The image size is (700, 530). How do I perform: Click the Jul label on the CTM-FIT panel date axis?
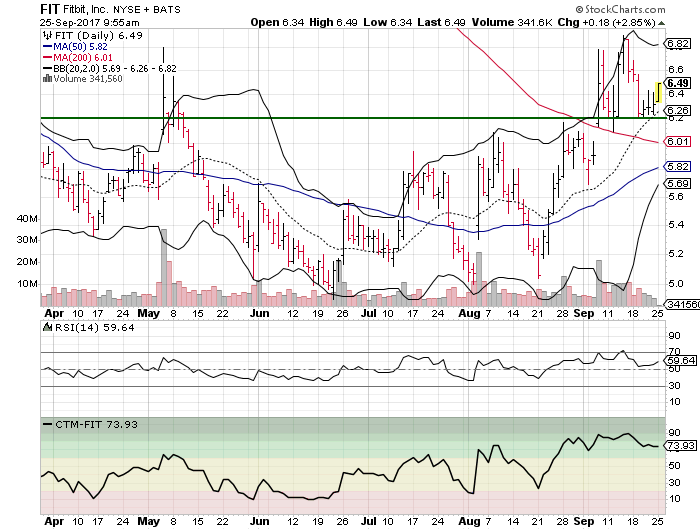point(369,521)
